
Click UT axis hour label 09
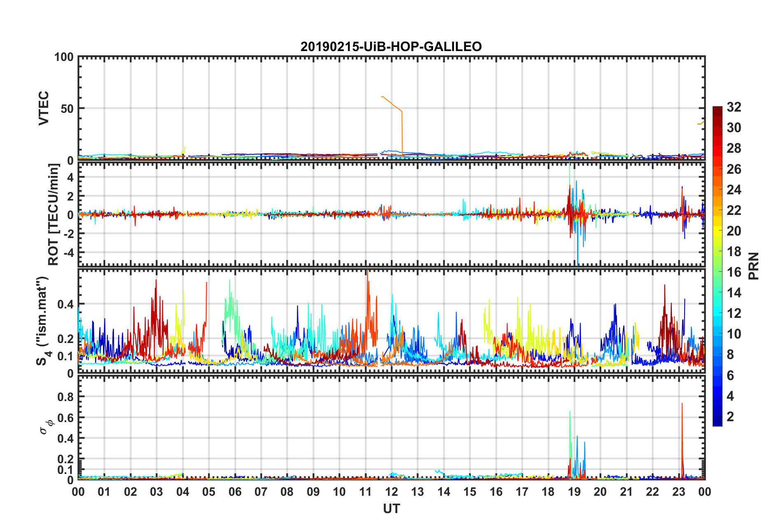[x=313, y=492]
